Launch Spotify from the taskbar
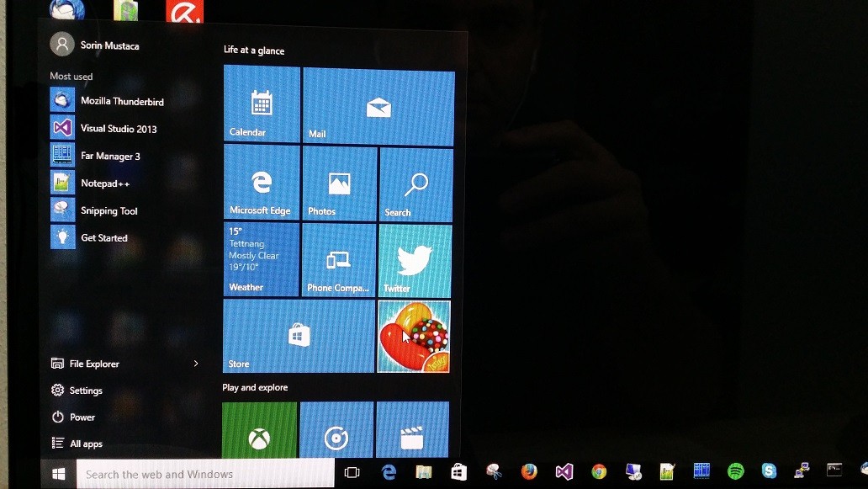This screenshot has height=489, width=868. click(x=735, y=470)
